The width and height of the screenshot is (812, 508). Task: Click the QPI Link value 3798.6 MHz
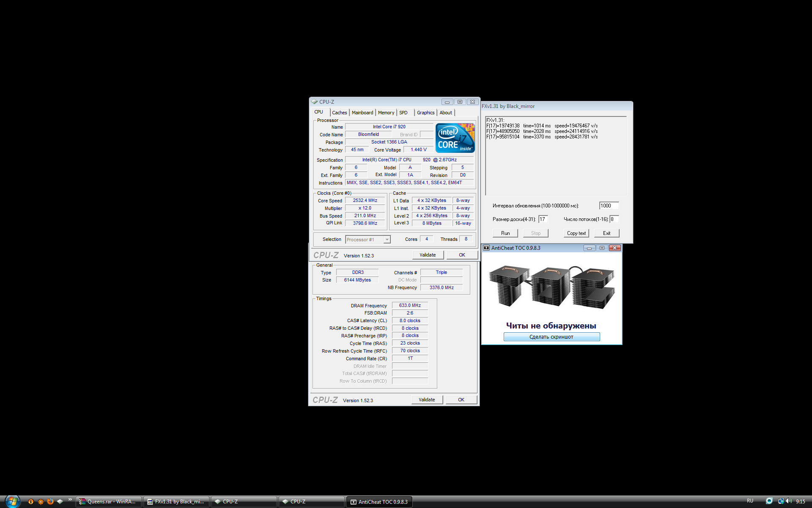[365, 224]
